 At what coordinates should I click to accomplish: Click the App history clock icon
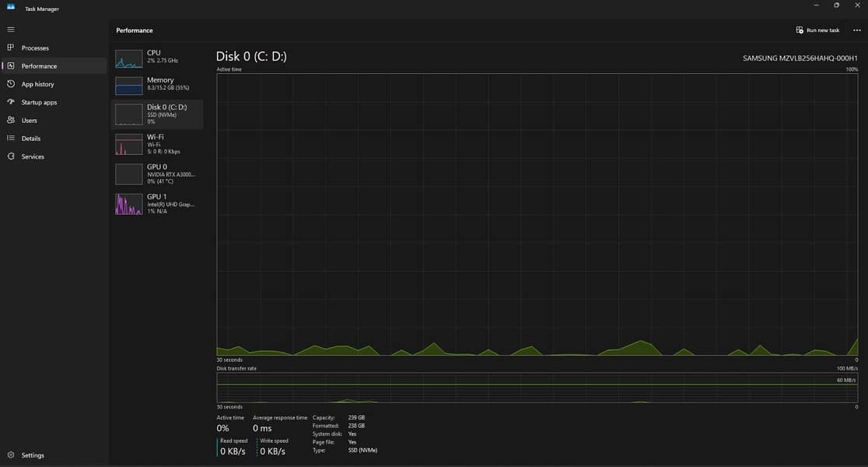[11, 84]
